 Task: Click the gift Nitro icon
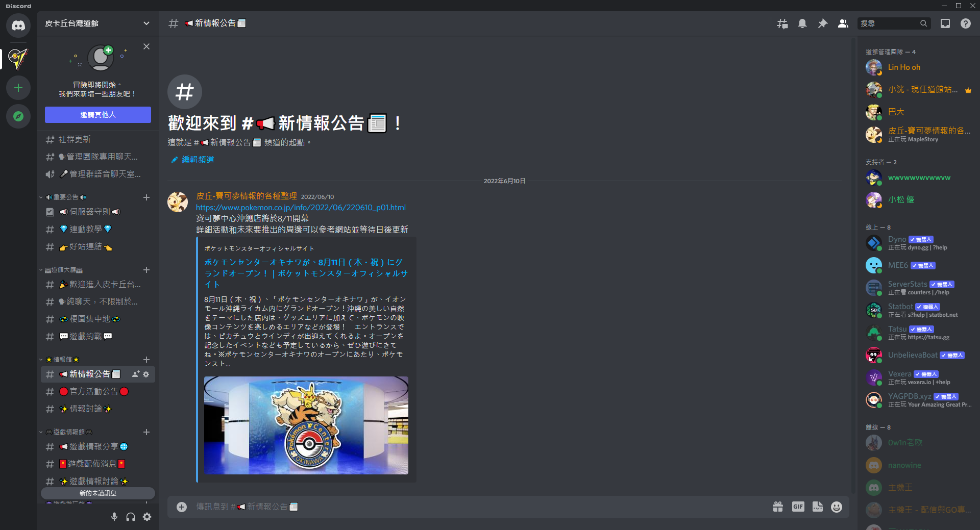click(778, 507)
